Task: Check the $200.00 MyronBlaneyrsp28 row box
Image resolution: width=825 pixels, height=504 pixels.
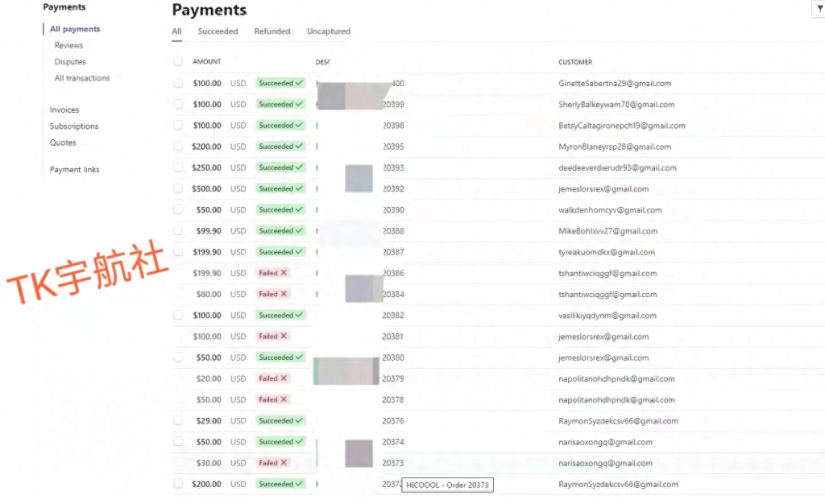Action: [178, 146]
